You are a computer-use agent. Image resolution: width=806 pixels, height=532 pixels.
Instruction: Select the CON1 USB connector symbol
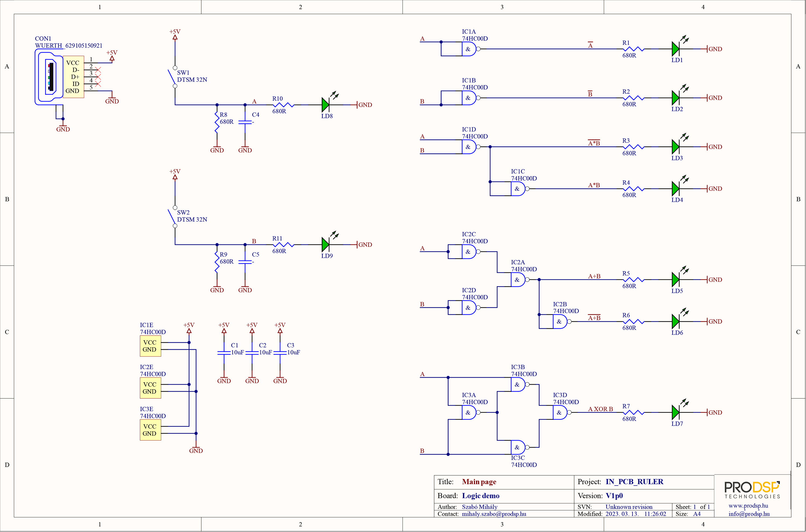(x=59, y=77)
